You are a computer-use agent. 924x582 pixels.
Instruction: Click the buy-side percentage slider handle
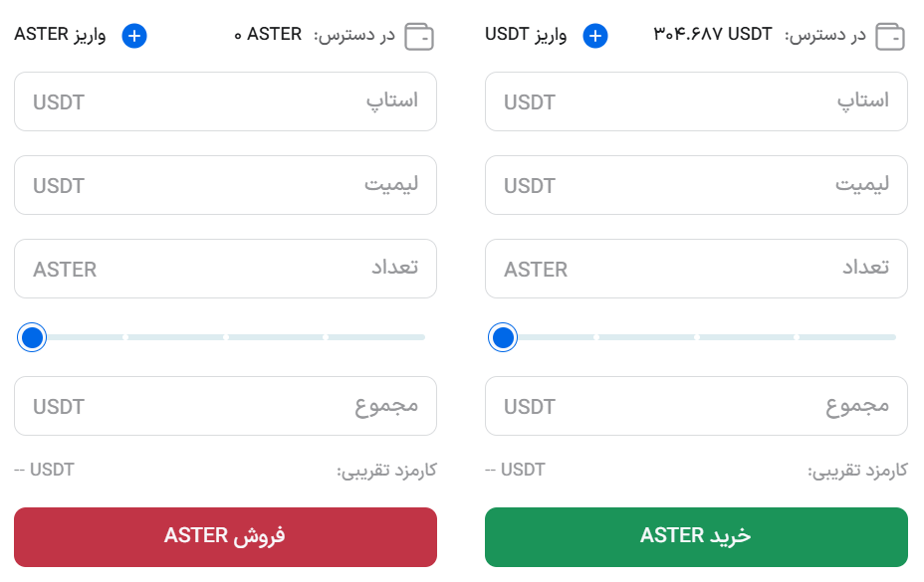(504, 338)
